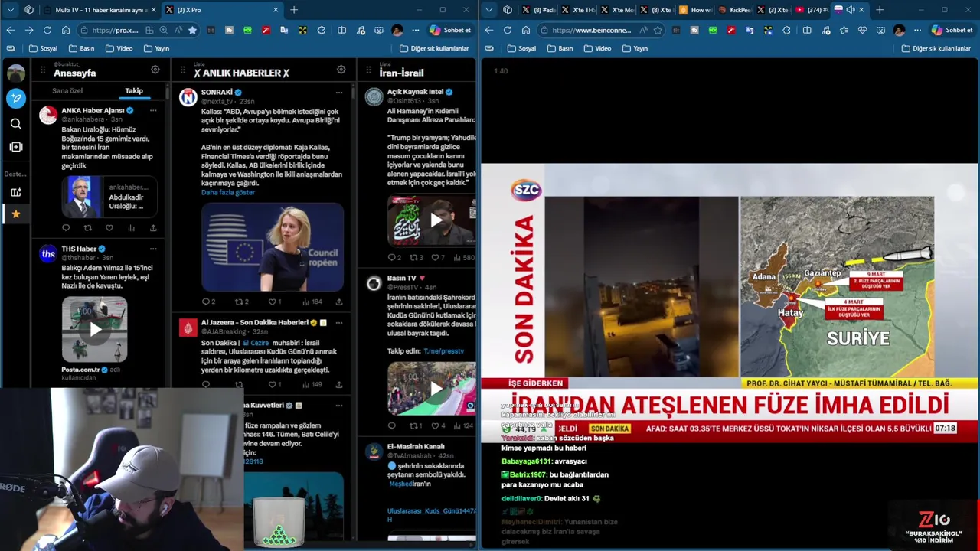Open read aloud in right browser address bar
Image resolution: width=980 pixels, height=551 pixels.
[642, 30]
